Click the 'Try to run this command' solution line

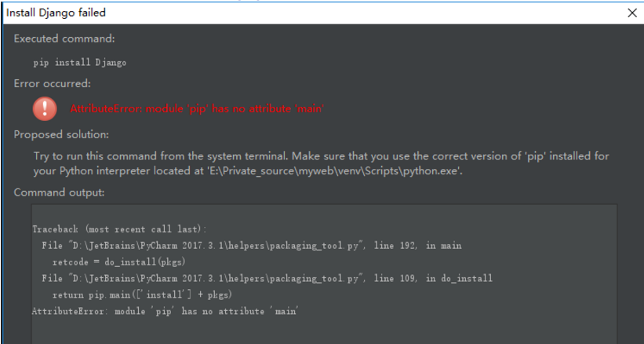click(x=321, y=156)
